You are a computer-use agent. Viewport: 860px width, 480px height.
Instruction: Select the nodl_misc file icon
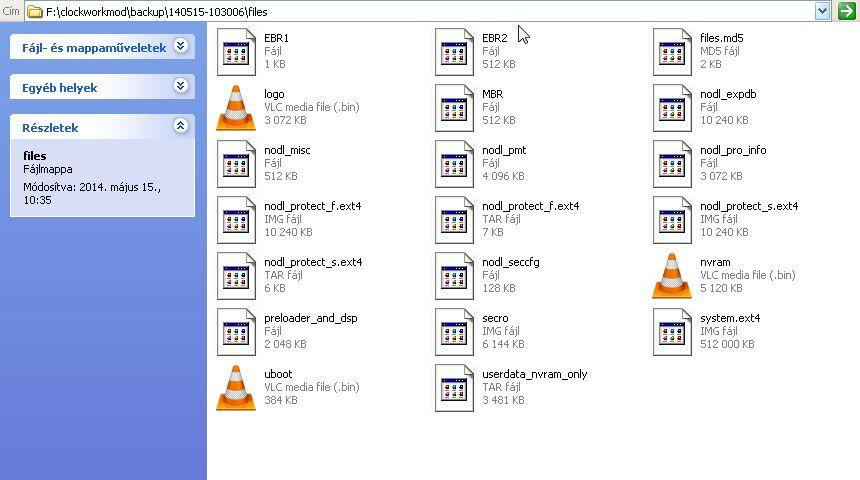[x=236, y=164]
